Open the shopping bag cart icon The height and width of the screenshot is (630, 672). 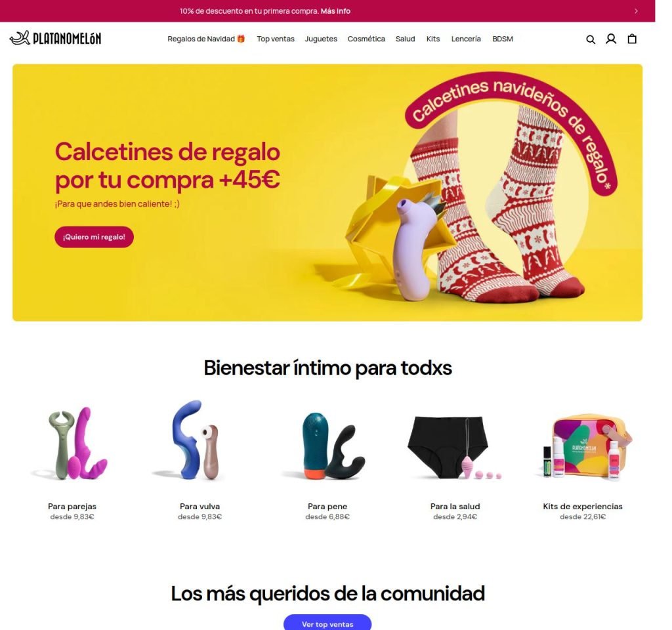click(x=632, y=39)
